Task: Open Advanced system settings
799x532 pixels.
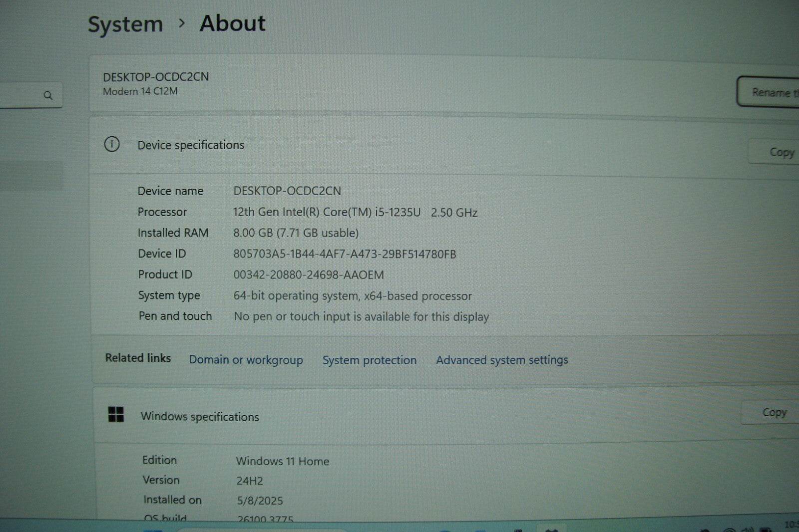Action: pyautogui.click(x=502, y=360)
